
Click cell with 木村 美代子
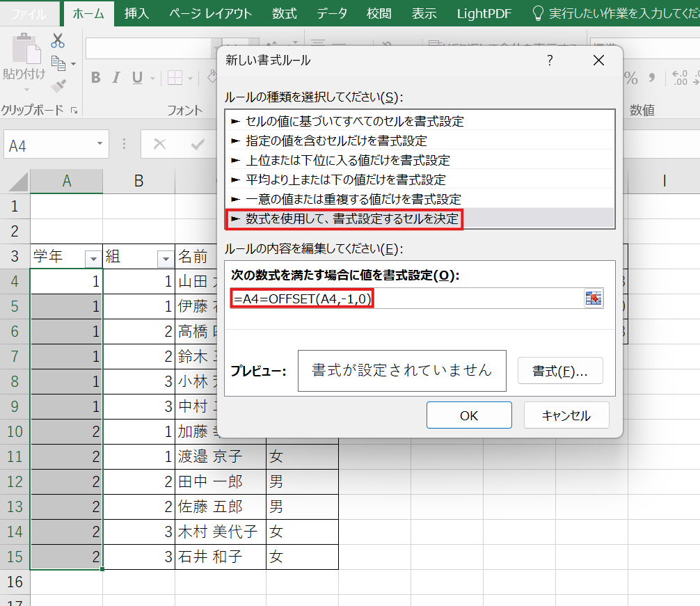click(x=221, y=532)
